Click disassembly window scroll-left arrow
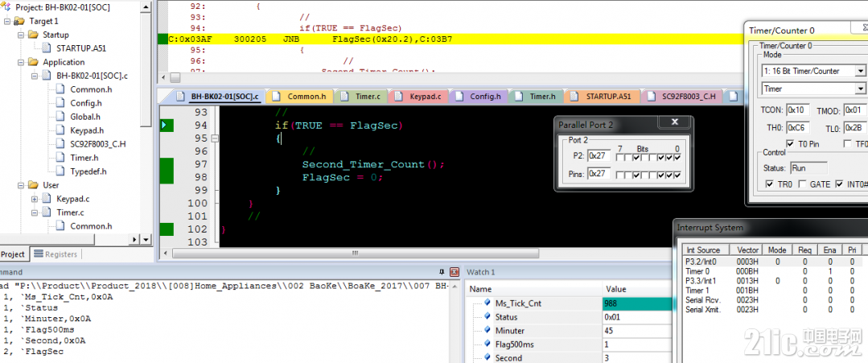The image size is (868, 363). click(162, 77)
